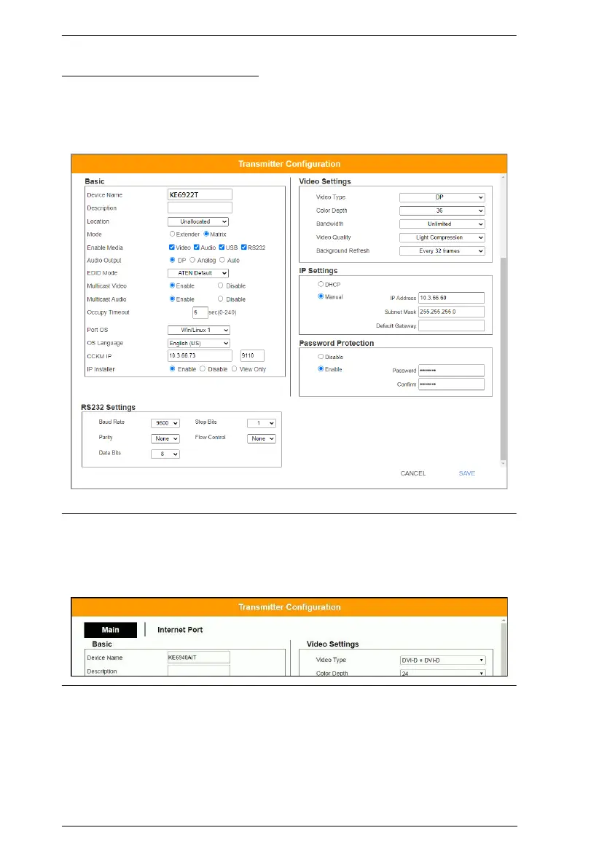Open the Video Quality dropdown
599x868 pixels.
click(442, 237)
